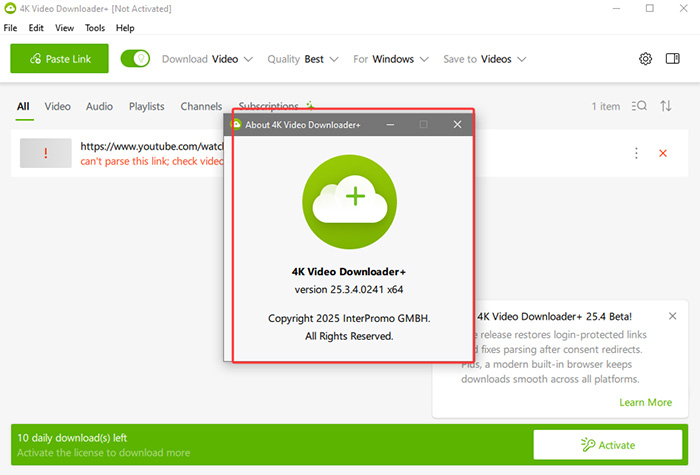This screenshot has width=700, height=475.
Task: Click the Copyright 2025 InterPromo GMBH text
Action: point(349,318)
